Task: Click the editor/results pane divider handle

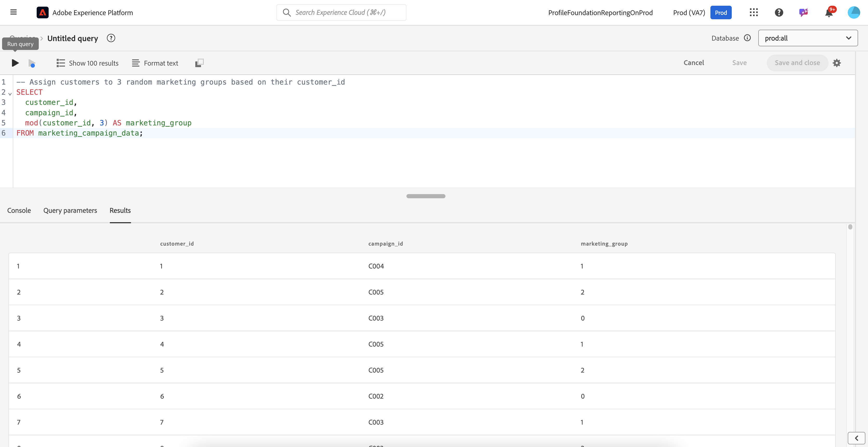Action: click(x=426, y=196)
